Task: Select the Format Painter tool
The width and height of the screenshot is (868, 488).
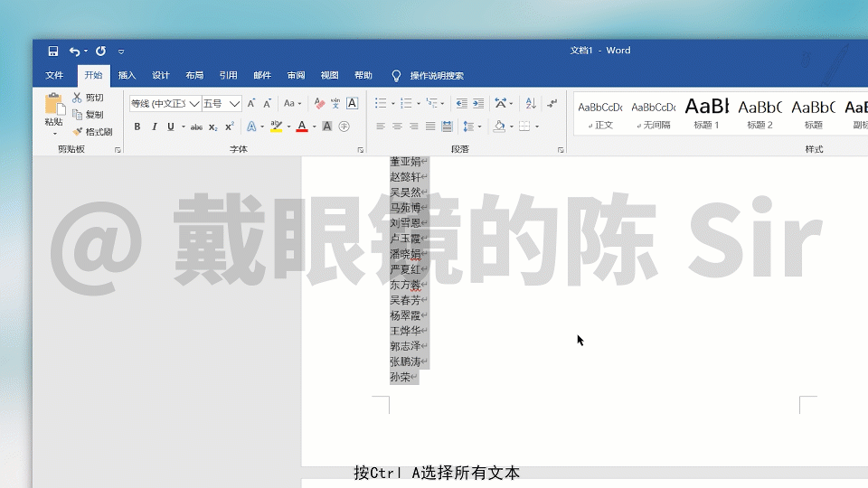Action: click(x=92, y=132)
